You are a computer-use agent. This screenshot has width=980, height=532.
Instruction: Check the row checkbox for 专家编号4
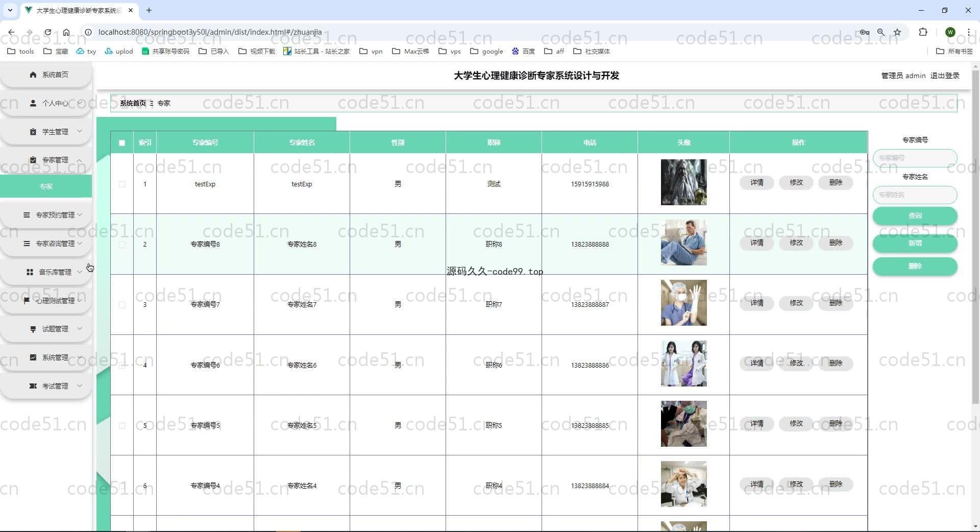(122, 486)
